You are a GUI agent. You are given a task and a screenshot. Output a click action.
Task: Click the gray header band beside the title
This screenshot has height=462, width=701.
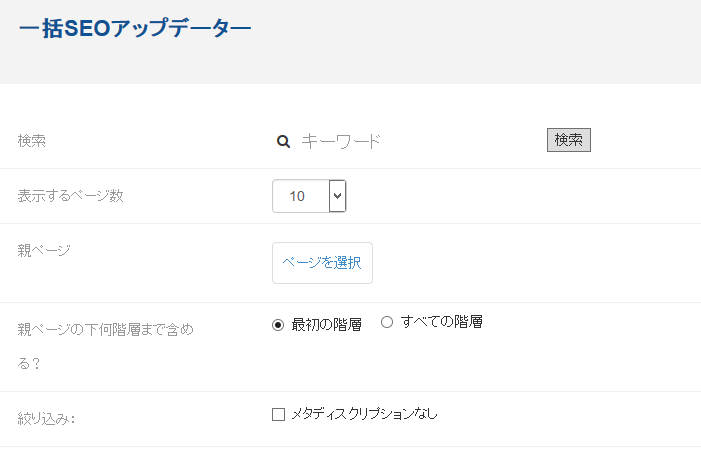pos(474,42)
